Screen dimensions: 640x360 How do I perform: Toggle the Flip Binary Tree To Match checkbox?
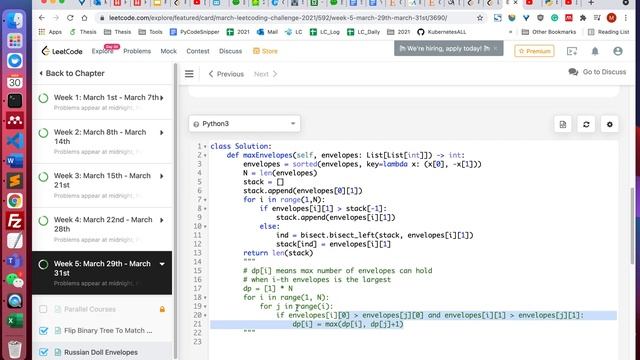[43, 331]
